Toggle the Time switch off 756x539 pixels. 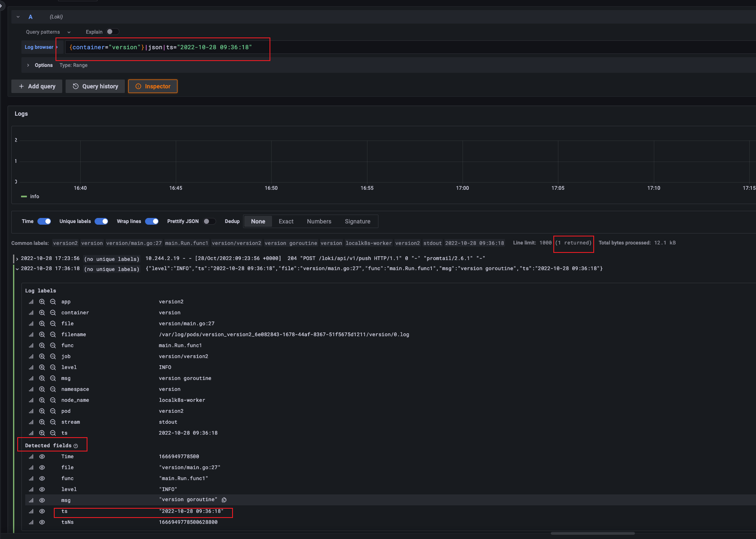[x=44, y=221]
